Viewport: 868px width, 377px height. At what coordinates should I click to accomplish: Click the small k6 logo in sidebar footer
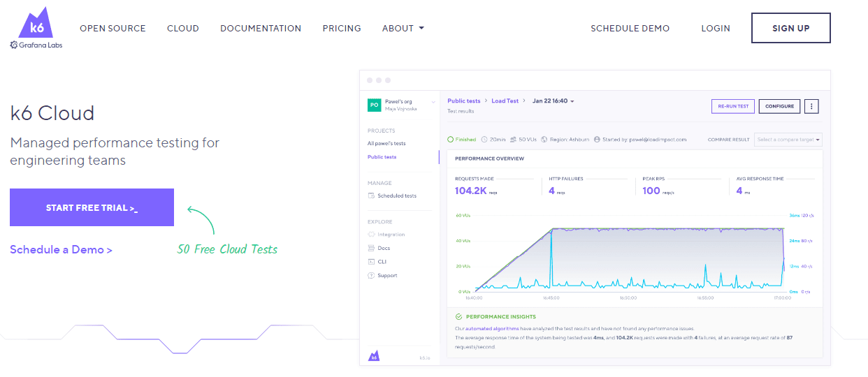374,356
